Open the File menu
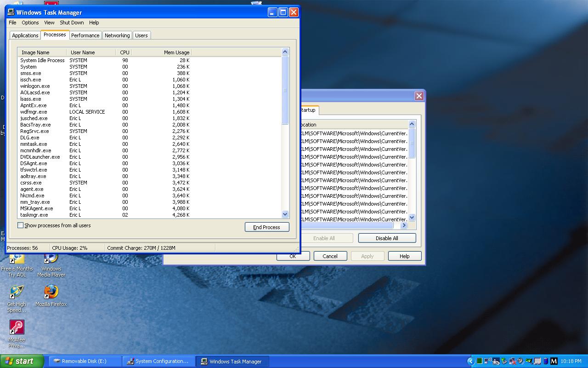Viewport: 588px width, 368px height. (x=12, y=23)
